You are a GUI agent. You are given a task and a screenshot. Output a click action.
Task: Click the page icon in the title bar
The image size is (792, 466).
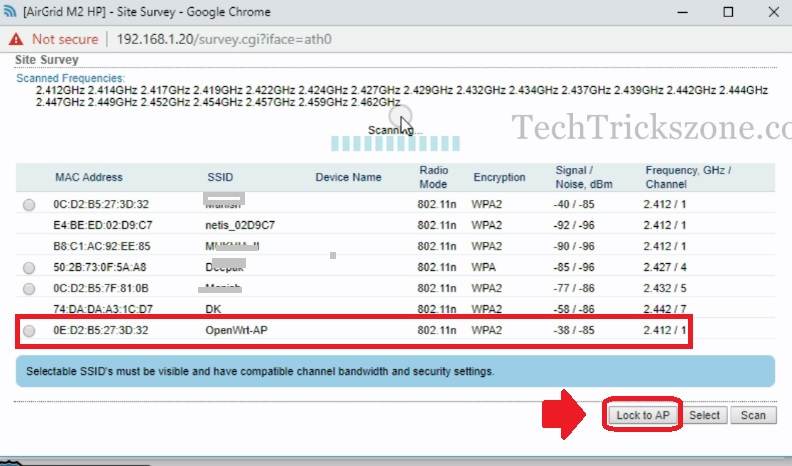pos(11,11)
